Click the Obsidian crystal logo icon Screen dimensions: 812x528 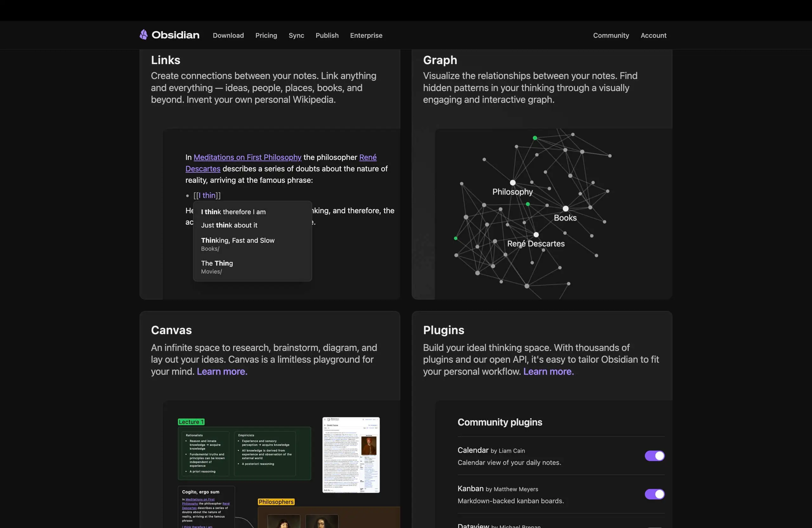[x=144, y=35]
